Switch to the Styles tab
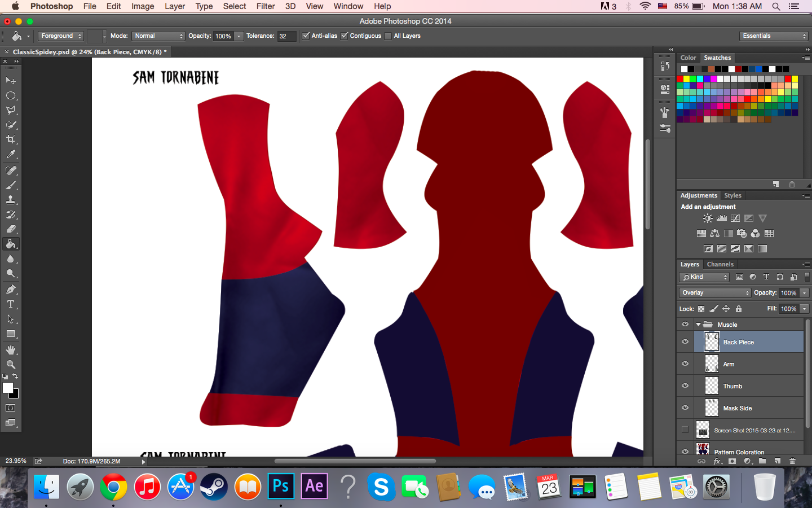The image size is (812, 508). (732, 195)
